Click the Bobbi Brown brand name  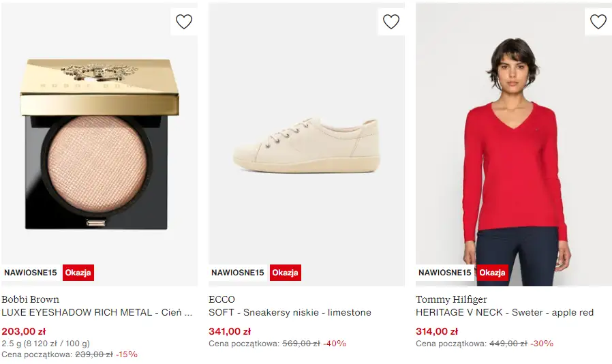tap(31, 299)
